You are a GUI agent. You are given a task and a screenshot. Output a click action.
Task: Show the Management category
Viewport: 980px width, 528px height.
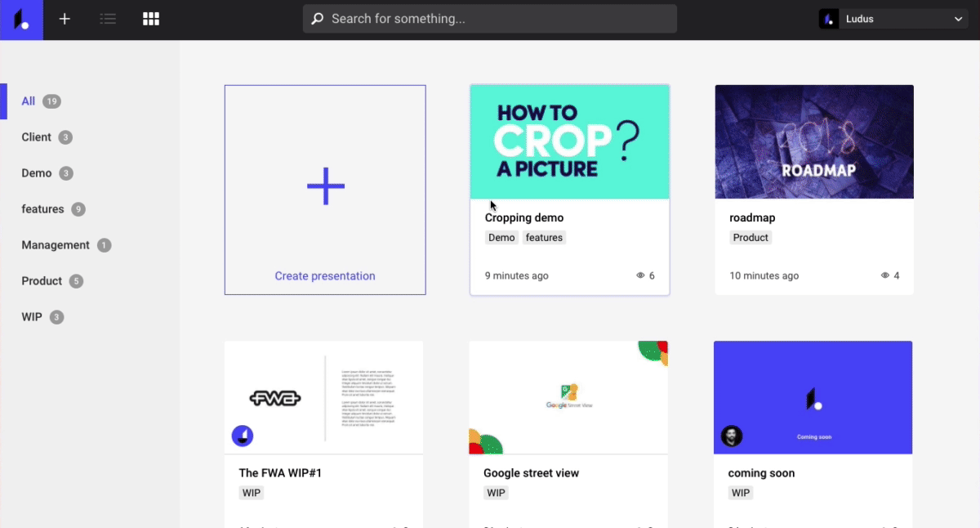click(56, 245)
